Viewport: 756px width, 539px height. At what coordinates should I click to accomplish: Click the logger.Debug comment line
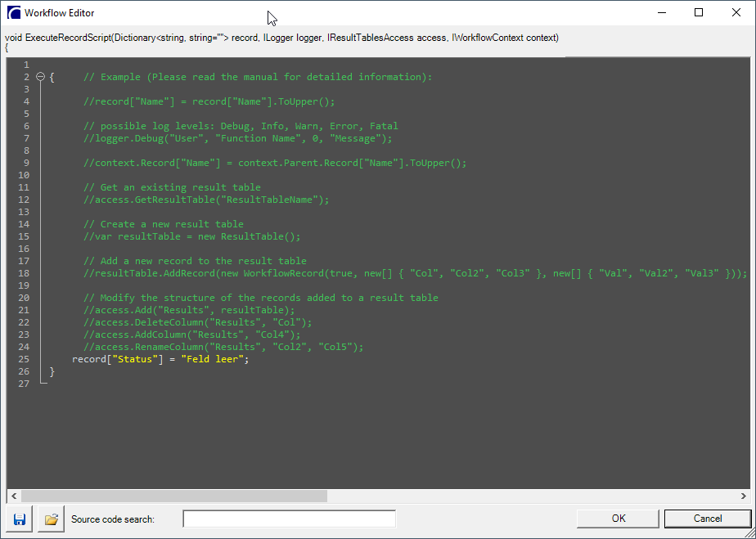(238, 138)
